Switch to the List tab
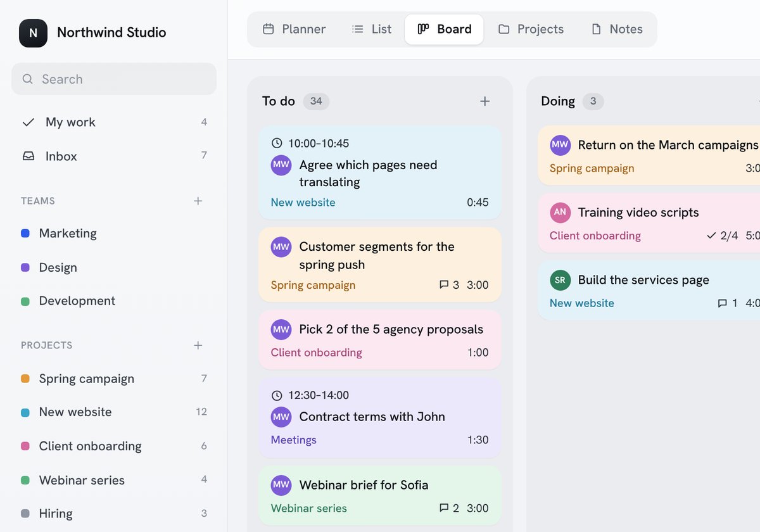The image size is (760, 532). point(372,29)
